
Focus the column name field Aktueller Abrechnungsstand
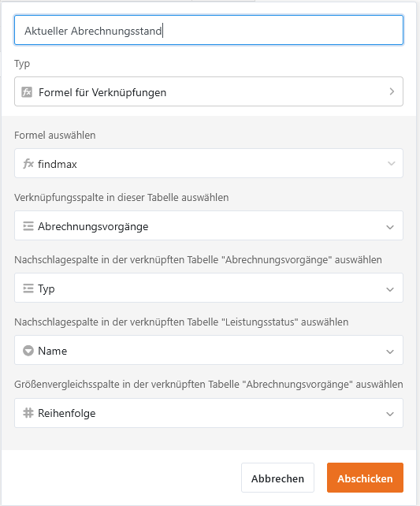209,30
